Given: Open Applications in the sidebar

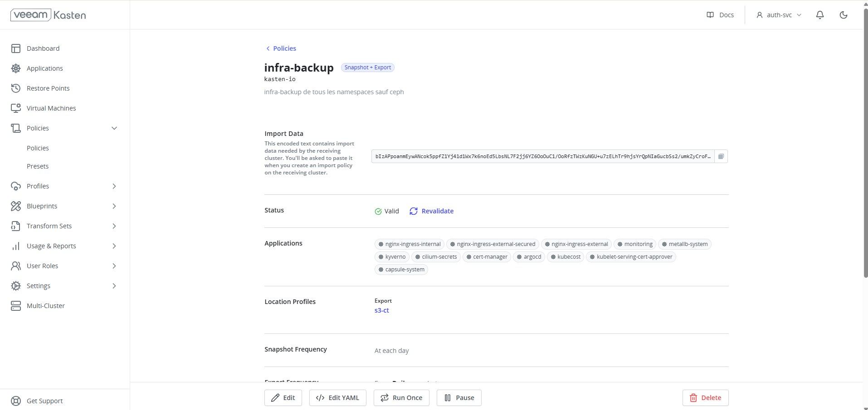Looking at the screenshot, I should click(x=44, y=68).
